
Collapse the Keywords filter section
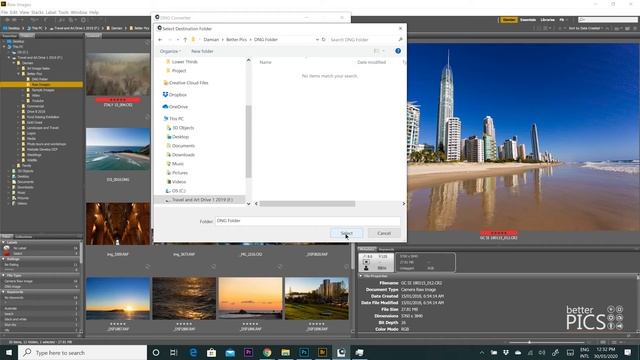[3, 292]
